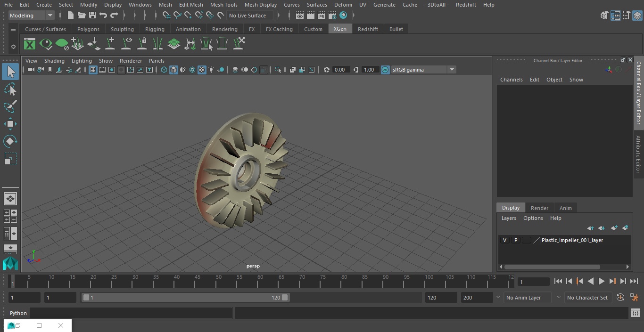644x332 pixels.
Task: Open the Channels menu in Channel Box
Action: (511, 80)
